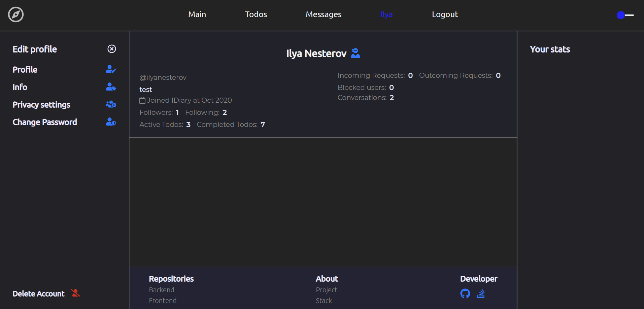Click the 'test' bio text
The height and width of the screenshot is (309, 644).
coord(146,90)
